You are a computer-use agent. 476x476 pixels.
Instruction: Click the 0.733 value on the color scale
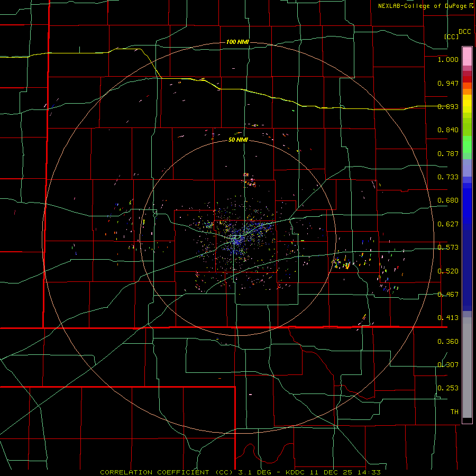coord(448,177)
